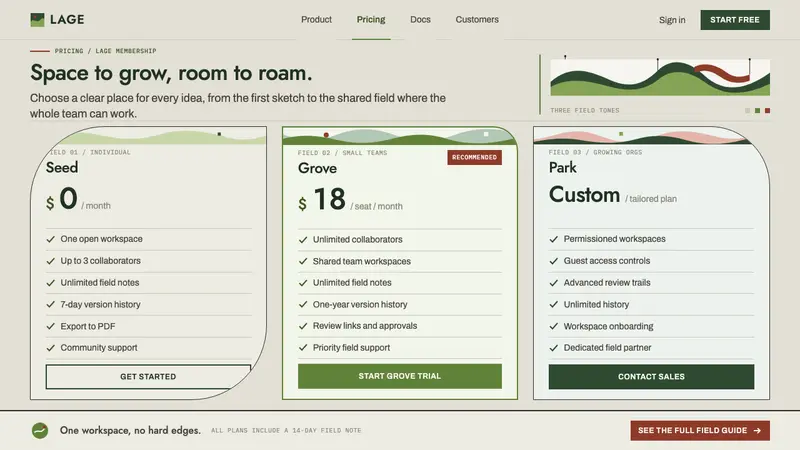Click the Custom price heading
This screenshot has width=800, height=450.
tap(585, 195)
